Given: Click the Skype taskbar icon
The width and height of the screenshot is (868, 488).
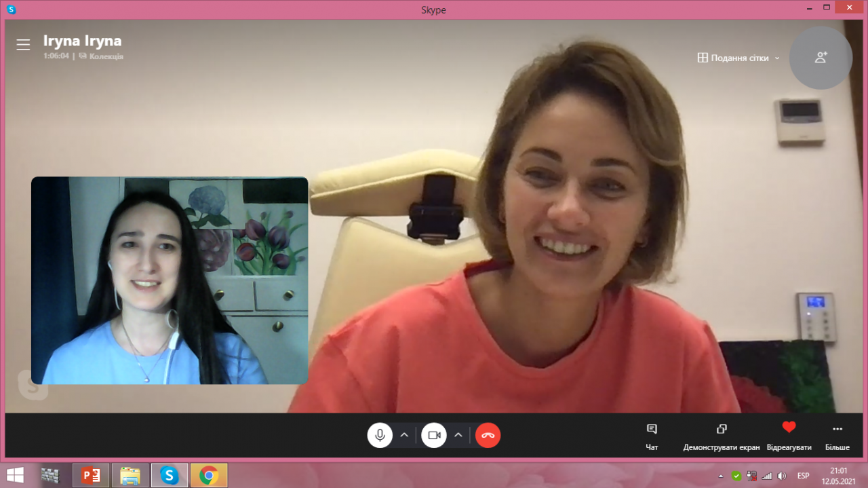Looking at the screenshot, I should 169,475.
